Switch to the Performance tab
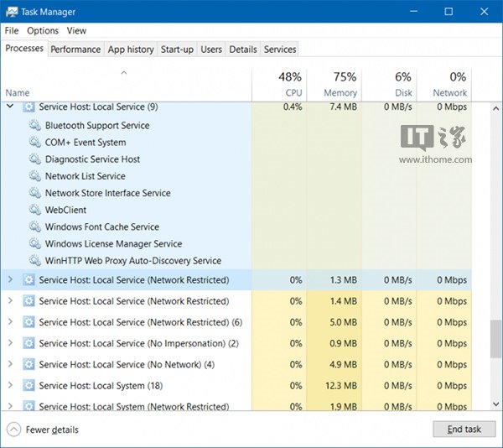The image size is (503, 448). 75,49
